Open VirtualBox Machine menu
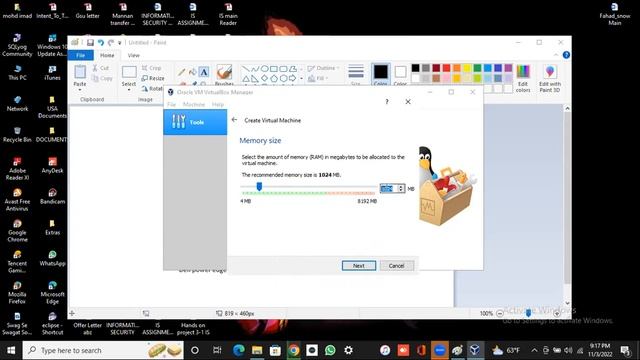This screenshot has height=360, width=640. click(x=193, y=104)
